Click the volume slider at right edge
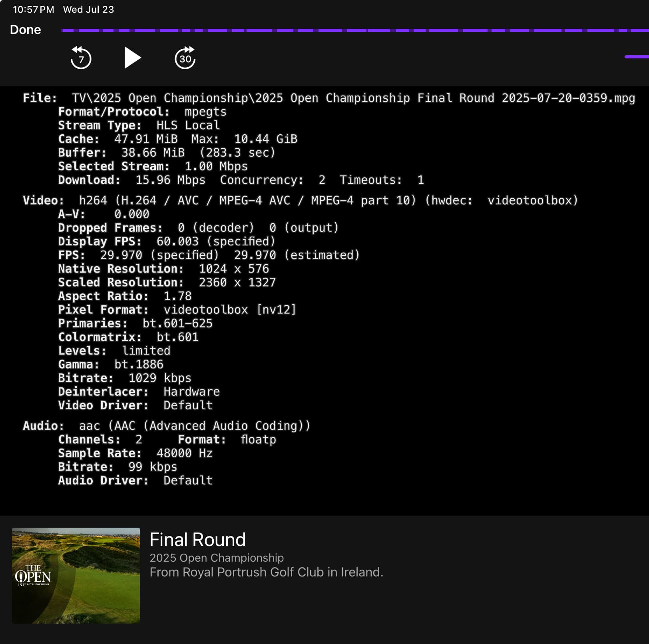 [637, 57]
